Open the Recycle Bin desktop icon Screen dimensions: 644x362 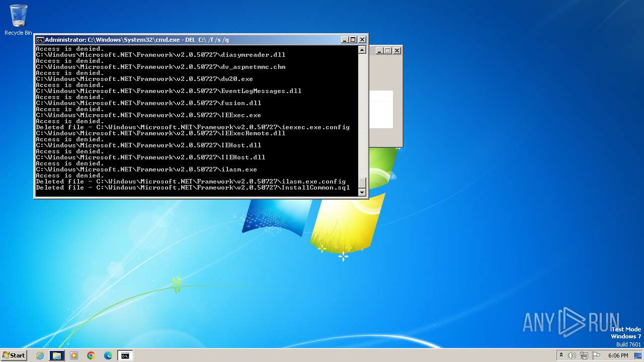point(18,20)
